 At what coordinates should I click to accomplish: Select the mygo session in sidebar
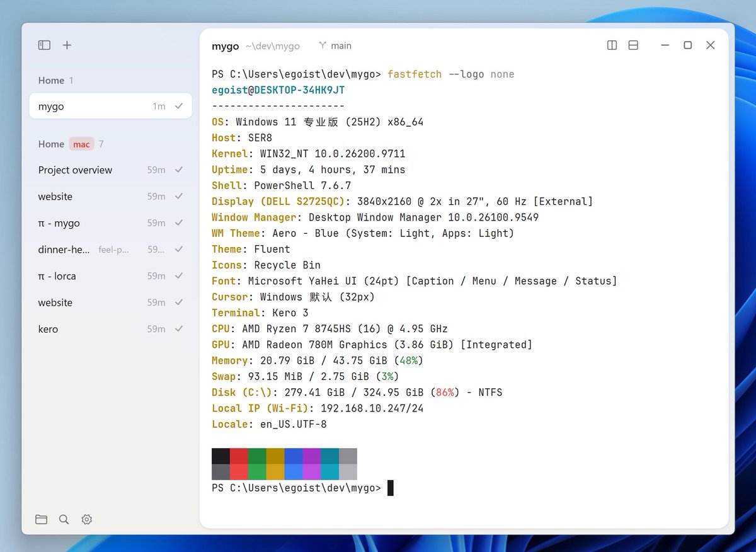110,106
